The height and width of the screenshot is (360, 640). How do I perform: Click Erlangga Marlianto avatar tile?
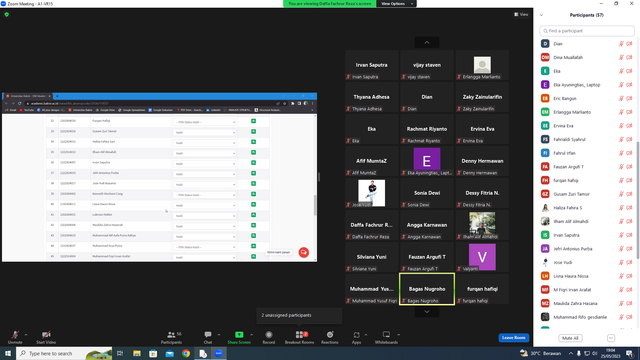(482, 65)
